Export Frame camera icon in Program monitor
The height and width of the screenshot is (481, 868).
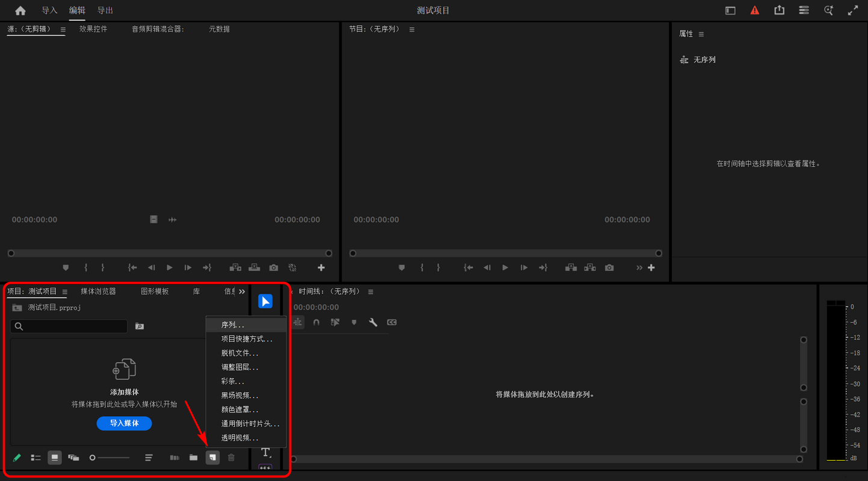click(x=609, y=268)
